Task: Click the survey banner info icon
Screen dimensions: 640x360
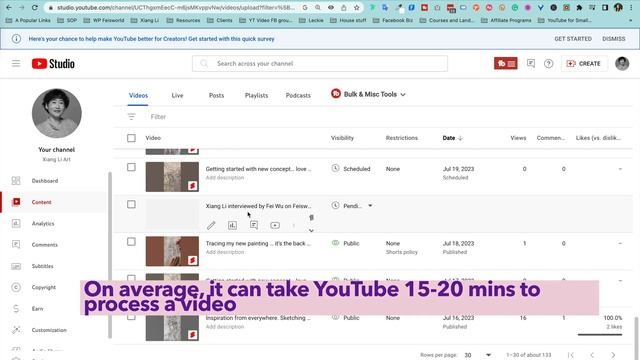Action: coord(16,39)
